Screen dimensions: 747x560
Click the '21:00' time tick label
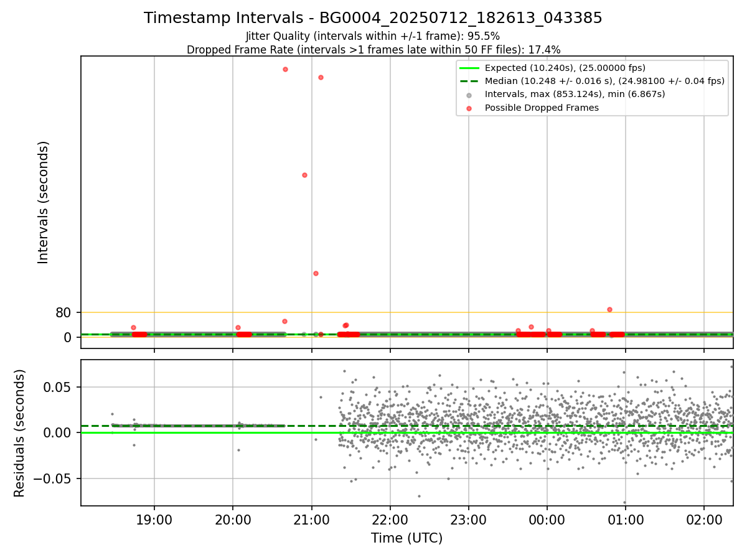(x=311, y=520)
